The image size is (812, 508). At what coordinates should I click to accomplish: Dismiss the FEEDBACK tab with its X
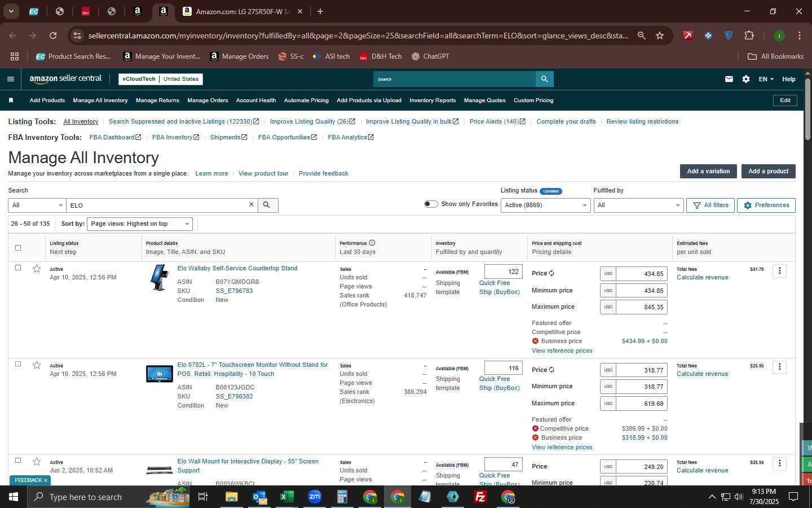point(46,480)
